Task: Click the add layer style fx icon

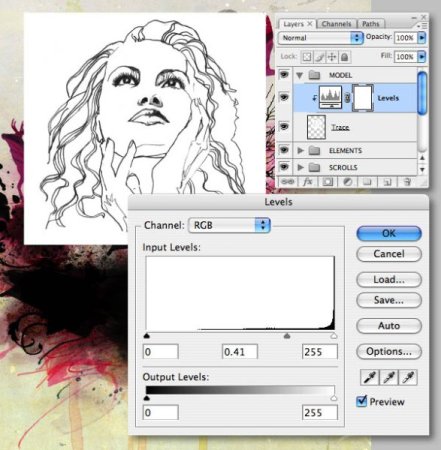Action: (308, 182)
